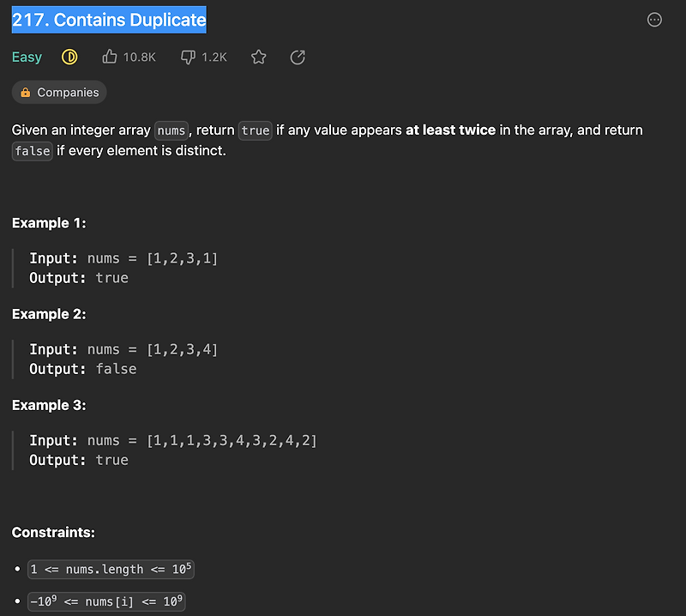Click the inline 'false' code term
The height and width of the screenshot is (616, 686).
33,153
